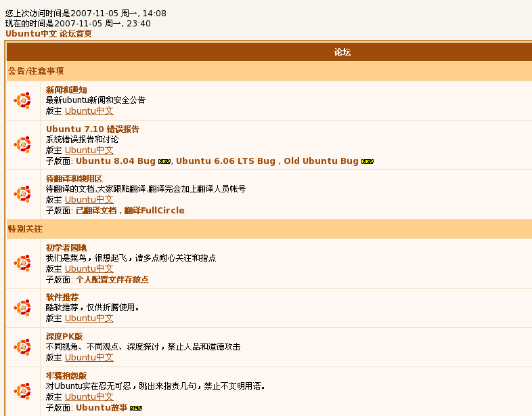The height and width of the screenshot is (416, 532).
Task: Click the last visit time line 14:08
Action: tap(86, 14)
